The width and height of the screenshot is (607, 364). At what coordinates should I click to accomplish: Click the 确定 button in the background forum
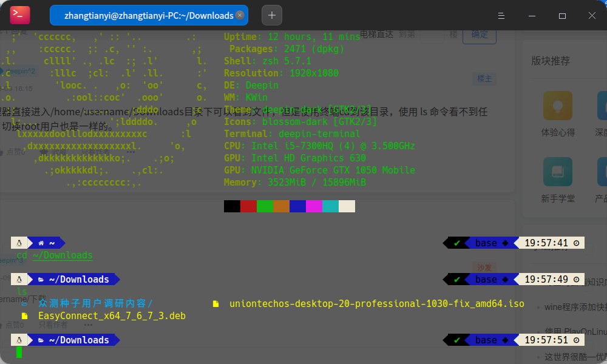[x=480, y=35]
